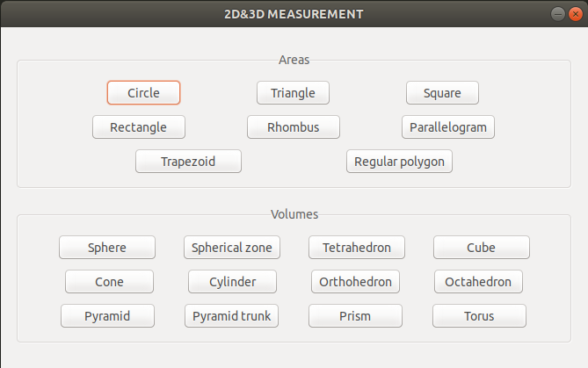Open the Triangle area calculator
Viewport: 588px width, 368px height.
pos(293,92)
